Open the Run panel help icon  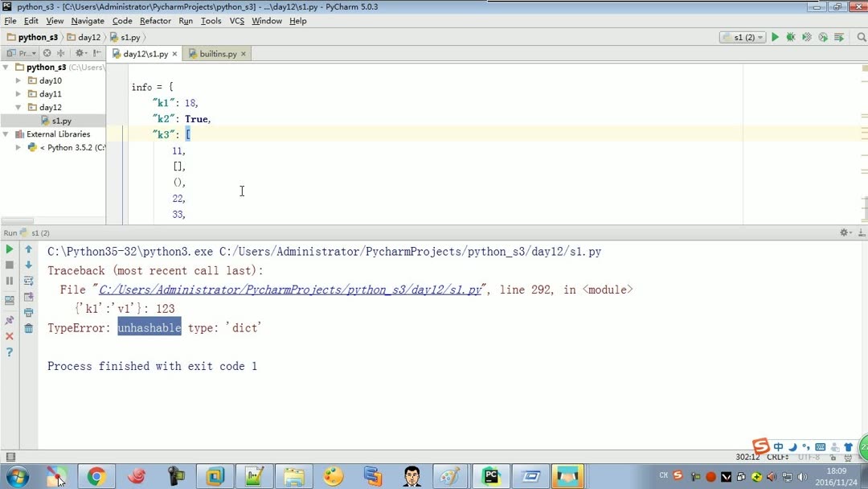(x=9, y=350)
